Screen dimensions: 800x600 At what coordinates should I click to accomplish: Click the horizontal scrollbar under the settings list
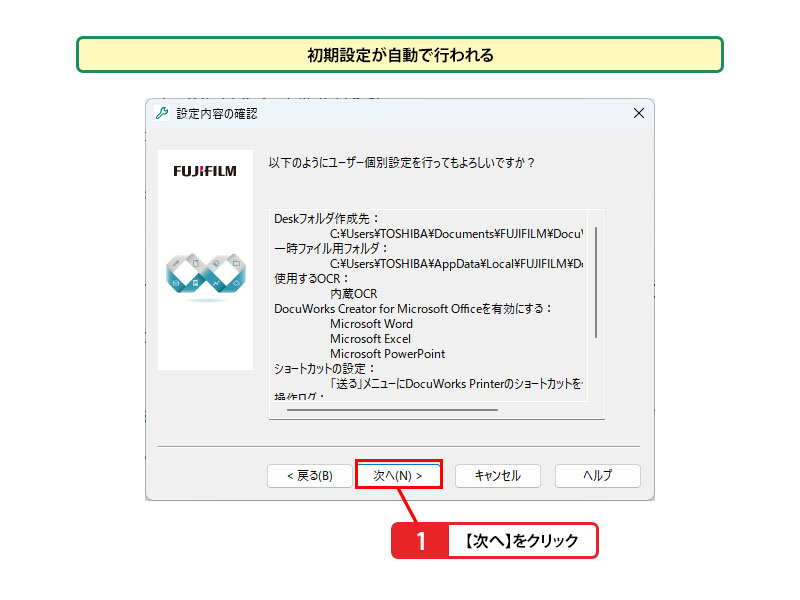[x=392, y=410]
